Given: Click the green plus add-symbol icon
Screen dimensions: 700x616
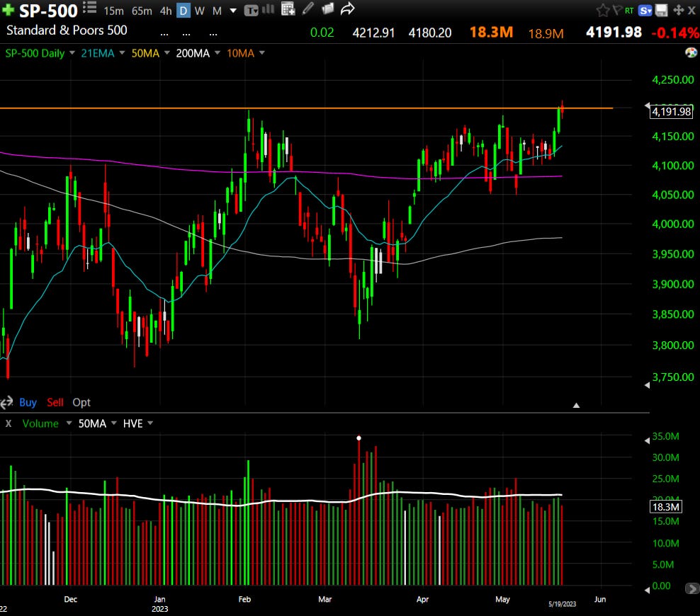Looking at the screenshot, I should pyautogui.click(x=8, y=10).
